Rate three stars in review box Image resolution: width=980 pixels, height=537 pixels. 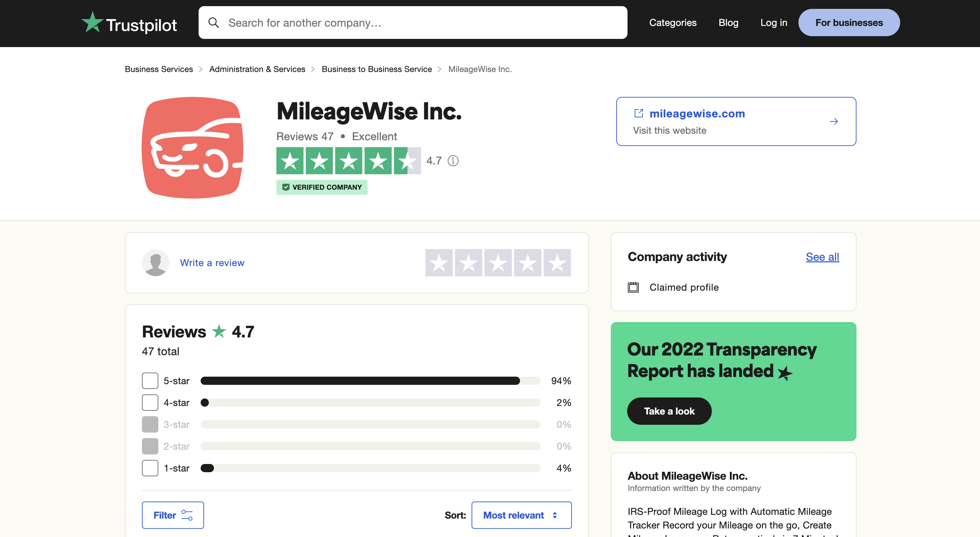[x=498, y=263]
